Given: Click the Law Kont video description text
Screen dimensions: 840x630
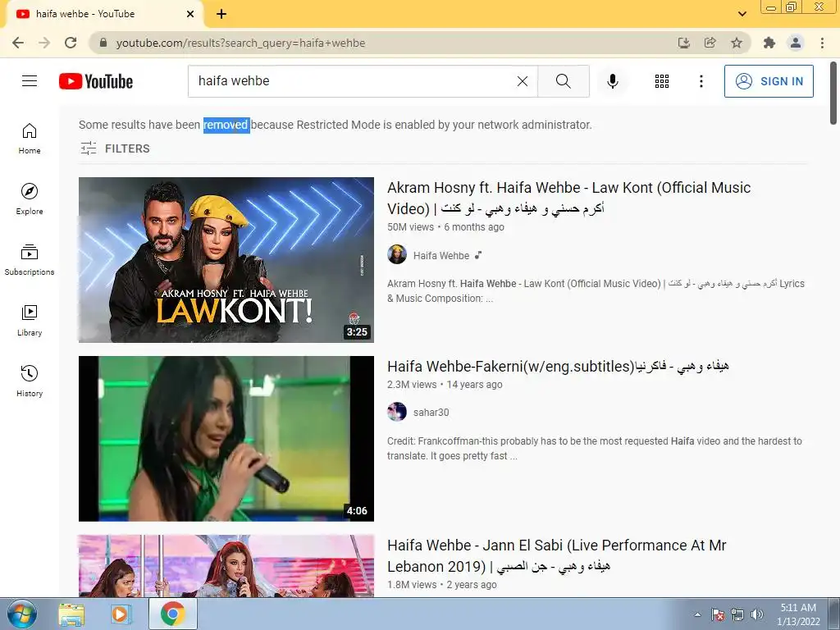Looking at the screenshot, I should [596, 291].
